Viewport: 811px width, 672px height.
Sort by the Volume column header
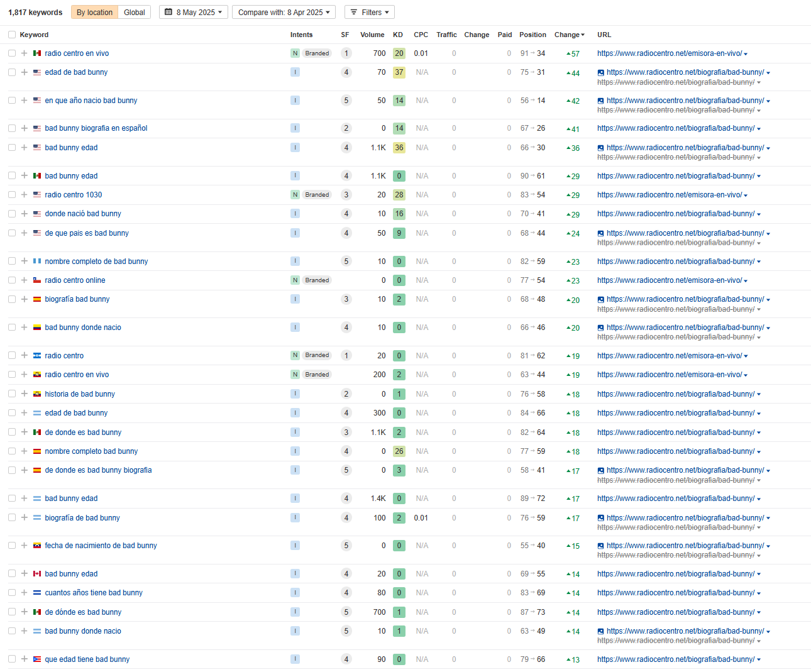pyautogui.click(x=372, y=35)
